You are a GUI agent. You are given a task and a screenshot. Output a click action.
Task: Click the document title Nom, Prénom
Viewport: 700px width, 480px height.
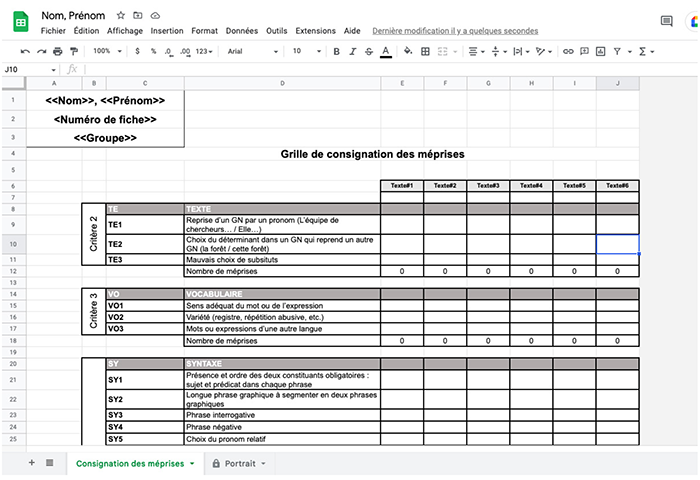[x=73, y=16]
